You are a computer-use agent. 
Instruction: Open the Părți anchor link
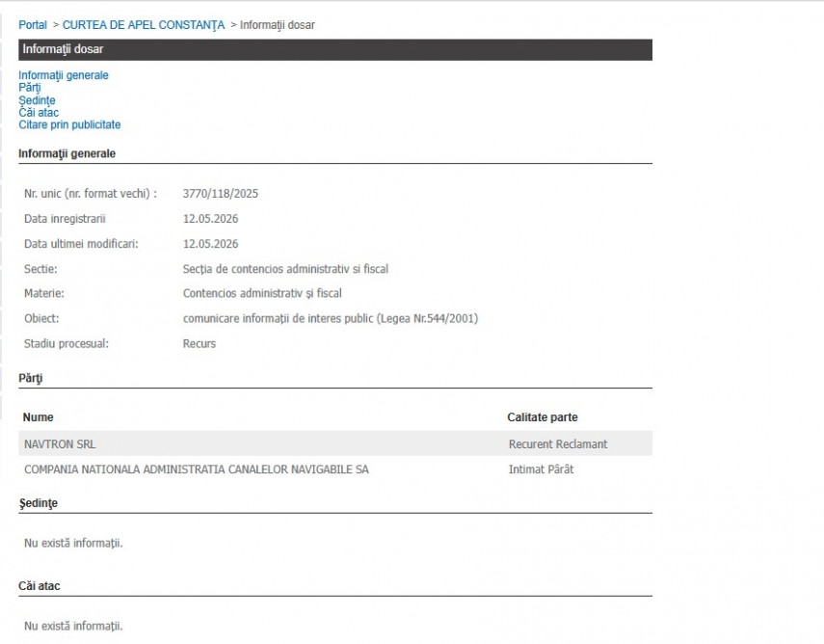click(30, 88)
